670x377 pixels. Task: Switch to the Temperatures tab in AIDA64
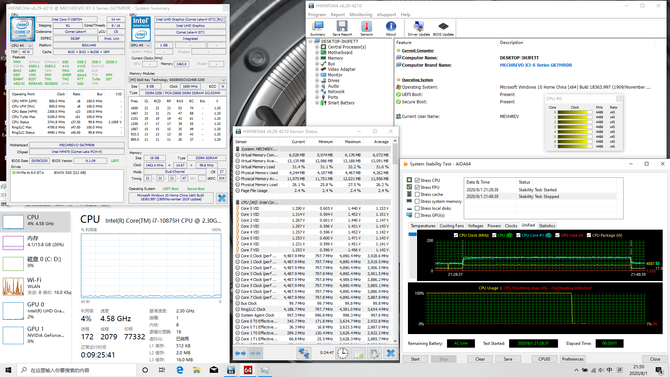(x=423, y=226)
